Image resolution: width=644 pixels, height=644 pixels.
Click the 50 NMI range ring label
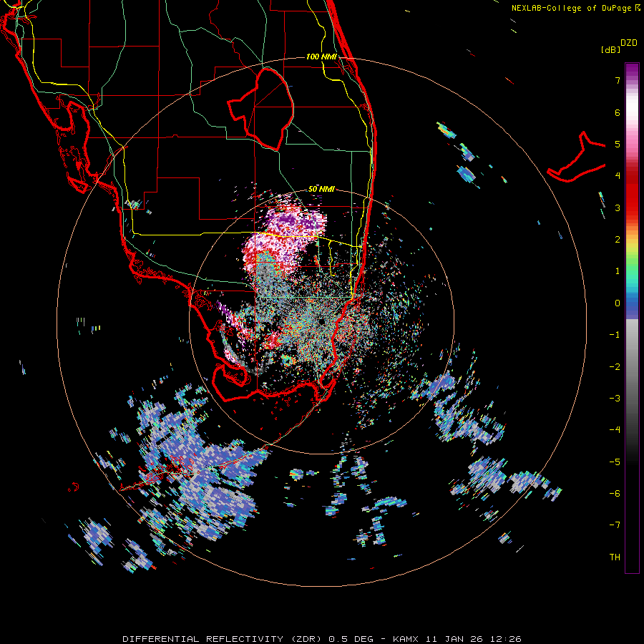coord(321,189)
